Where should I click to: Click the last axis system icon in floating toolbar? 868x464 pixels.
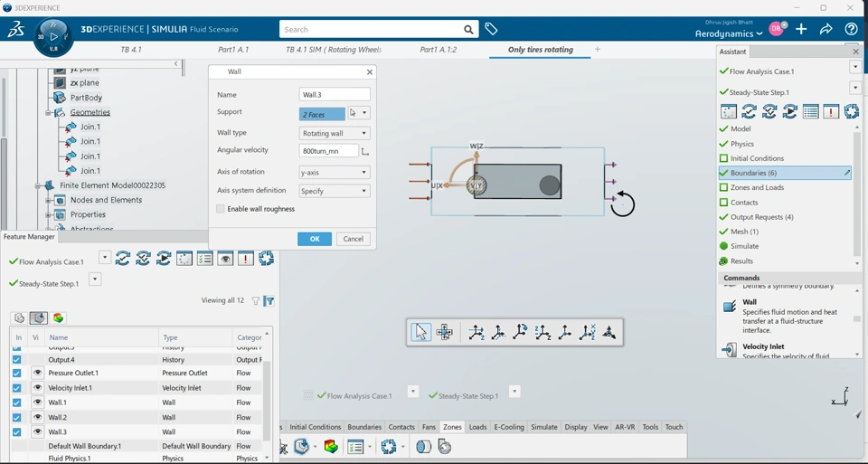point(609,332)
